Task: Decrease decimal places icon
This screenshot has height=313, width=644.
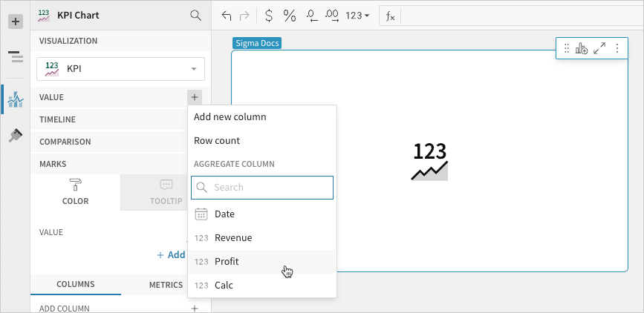Action: [312, 16]
